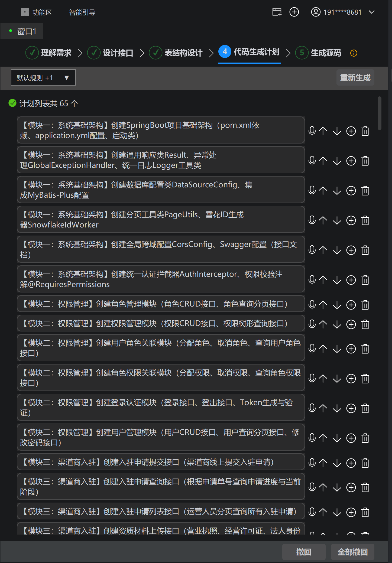Move the CorsConfig跨域配置 item up
The image size is (392, 563).
[323, 250]
